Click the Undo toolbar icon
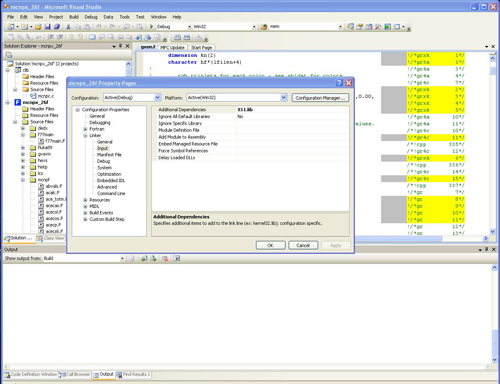 click(x=99, y=27)
